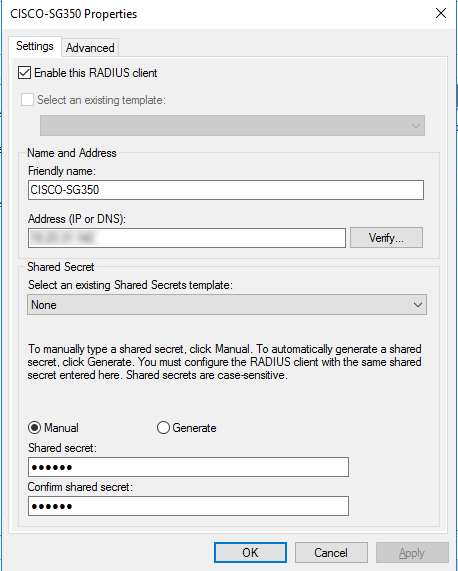This screenshot has height=571, width=458.
Task: Click the Apply button
Action: pos(412,552)
